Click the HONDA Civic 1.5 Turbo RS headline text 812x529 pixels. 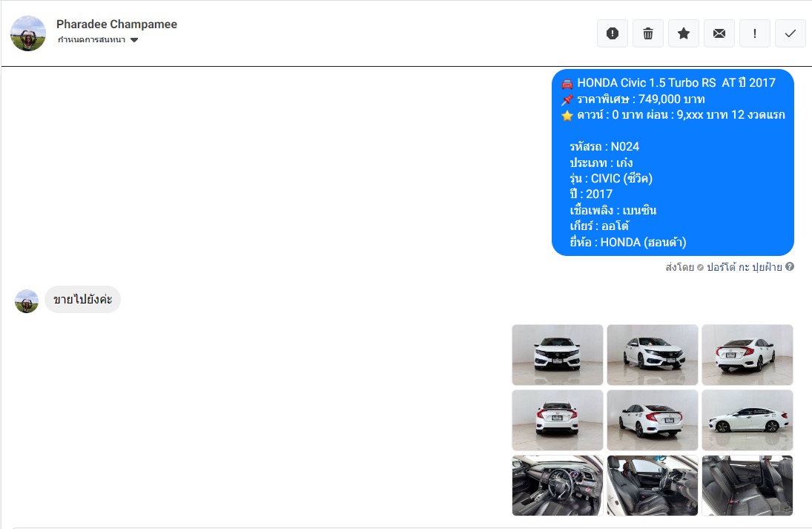676,83
